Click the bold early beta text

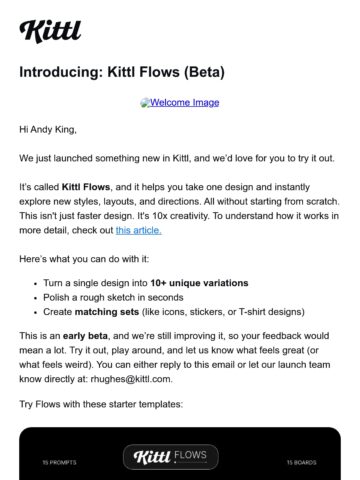click(85, 336)
